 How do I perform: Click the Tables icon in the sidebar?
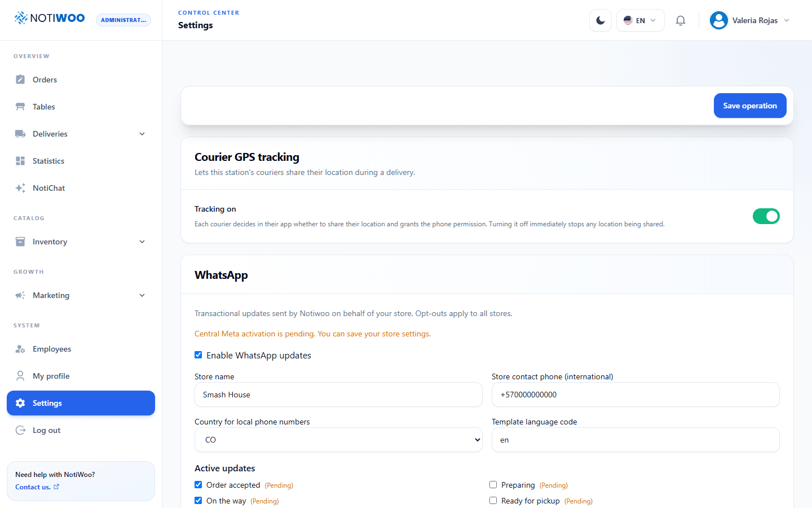click(20, 107)
